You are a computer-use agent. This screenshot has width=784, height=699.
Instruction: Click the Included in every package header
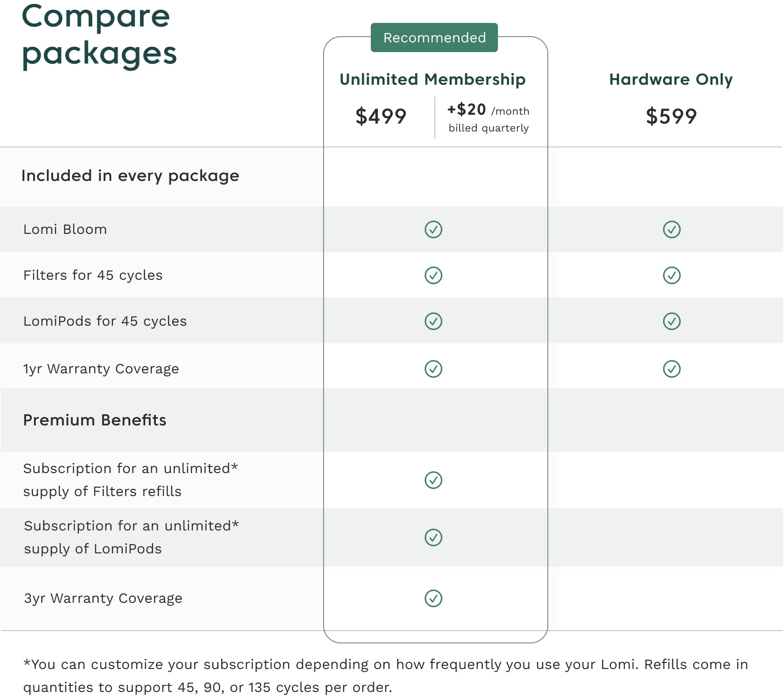130,176
